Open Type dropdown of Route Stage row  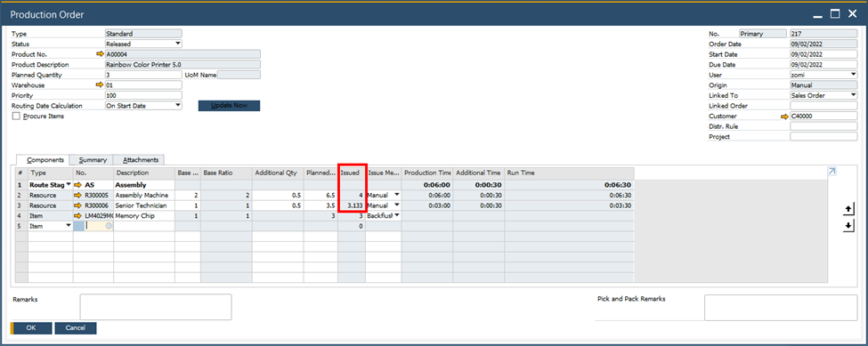(x=69, y=185)
